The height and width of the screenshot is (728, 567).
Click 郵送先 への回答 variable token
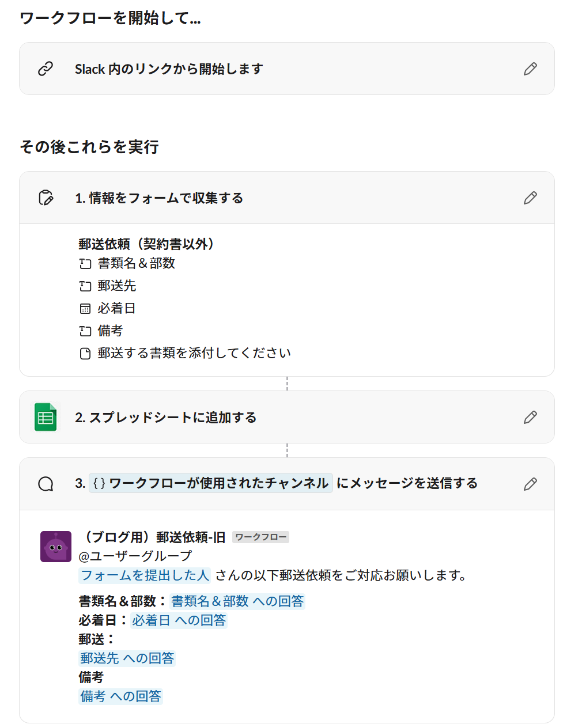pyautogui.click(x=127, y=658)
